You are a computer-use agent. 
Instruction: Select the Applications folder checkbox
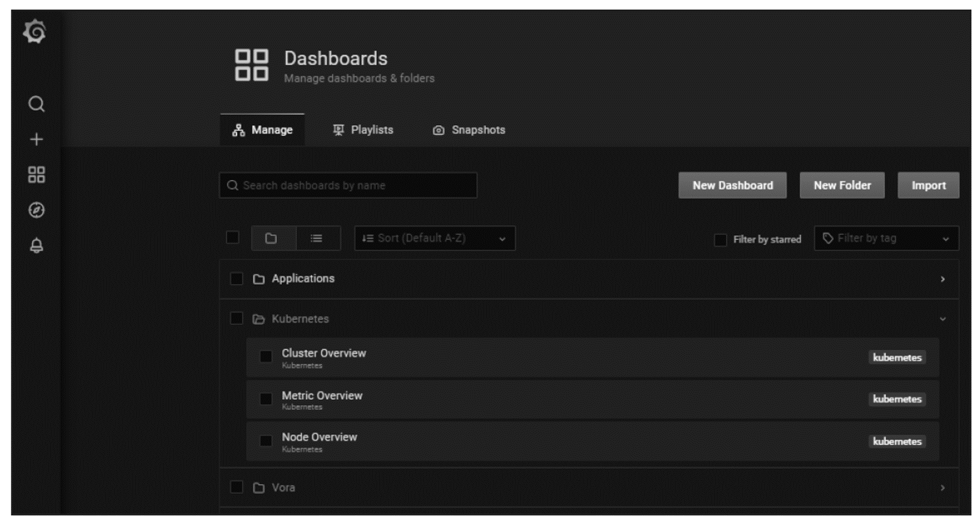tap(236, 278)
